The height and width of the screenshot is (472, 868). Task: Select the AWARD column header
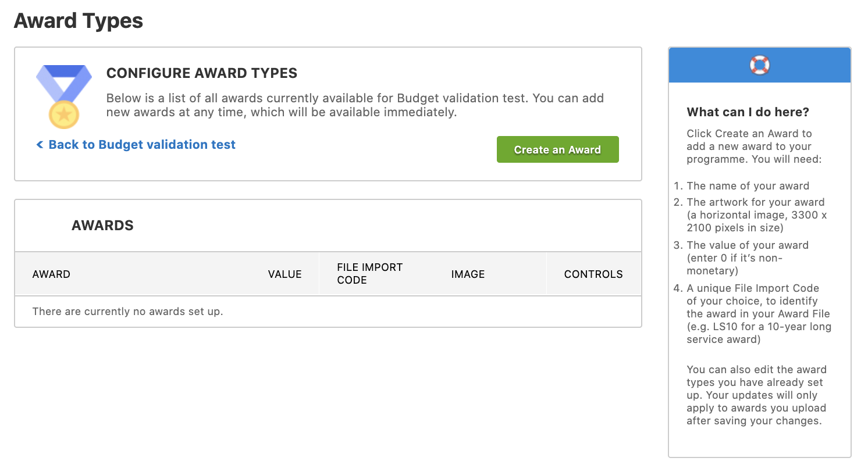click(x=51, y=274)
